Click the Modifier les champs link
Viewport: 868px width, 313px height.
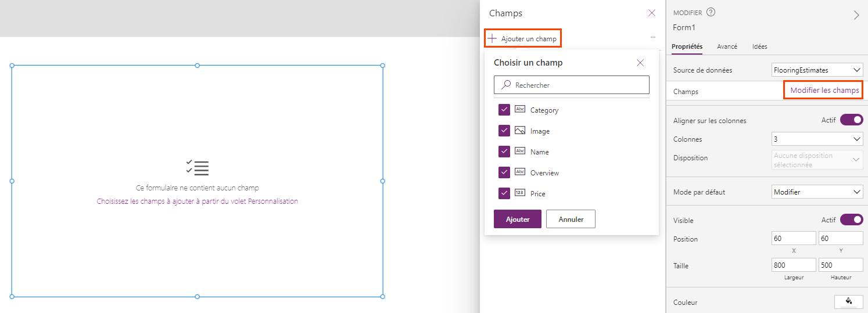point(824,91)
